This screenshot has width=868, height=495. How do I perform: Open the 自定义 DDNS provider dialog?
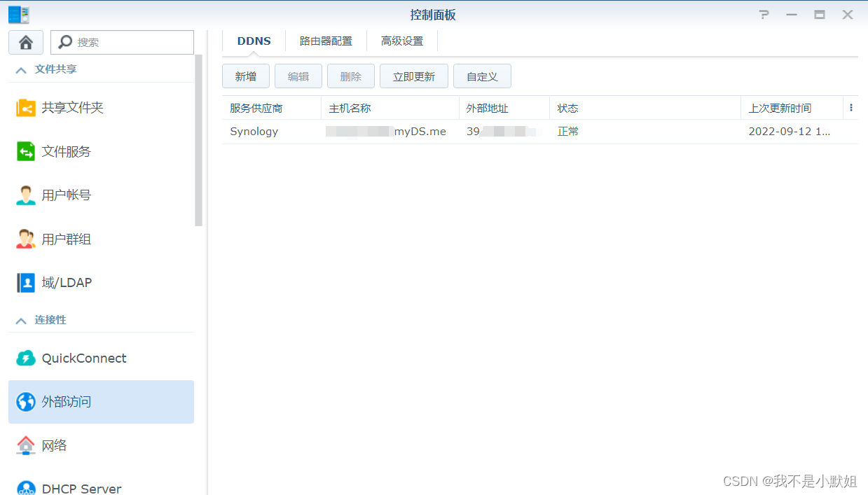(482, 76)
